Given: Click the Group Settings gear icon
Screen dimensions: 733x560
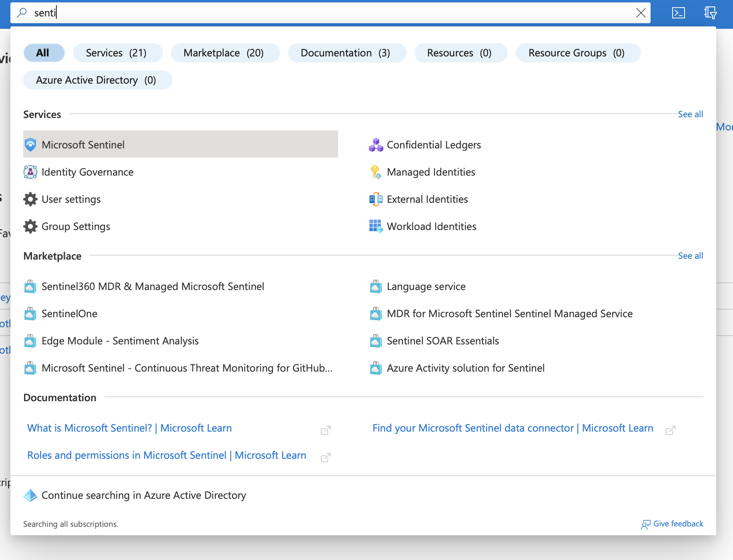Looking at the screenshot, I should click(30, 226).
